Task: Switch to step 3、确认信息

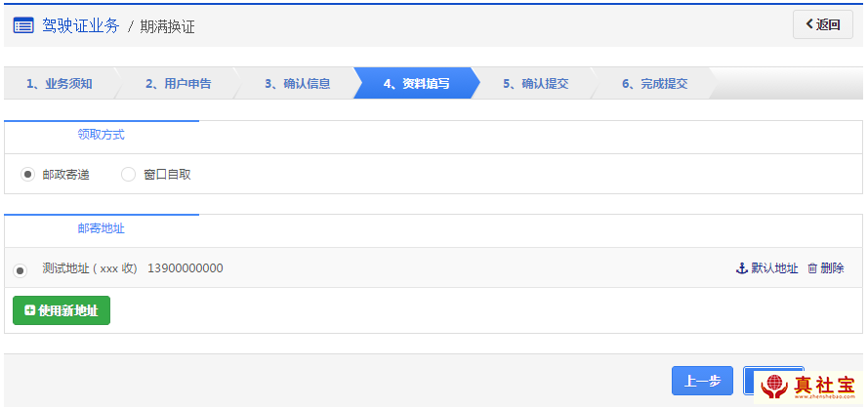Action: coord(297,84)
